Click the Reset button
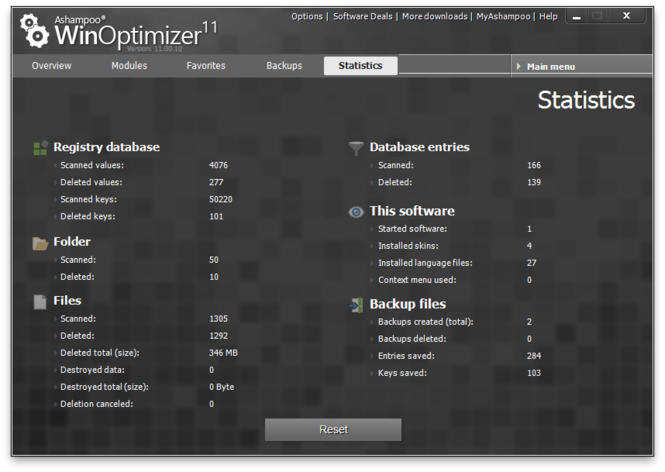This screenshot has width=665, height=472. (333, 430)
